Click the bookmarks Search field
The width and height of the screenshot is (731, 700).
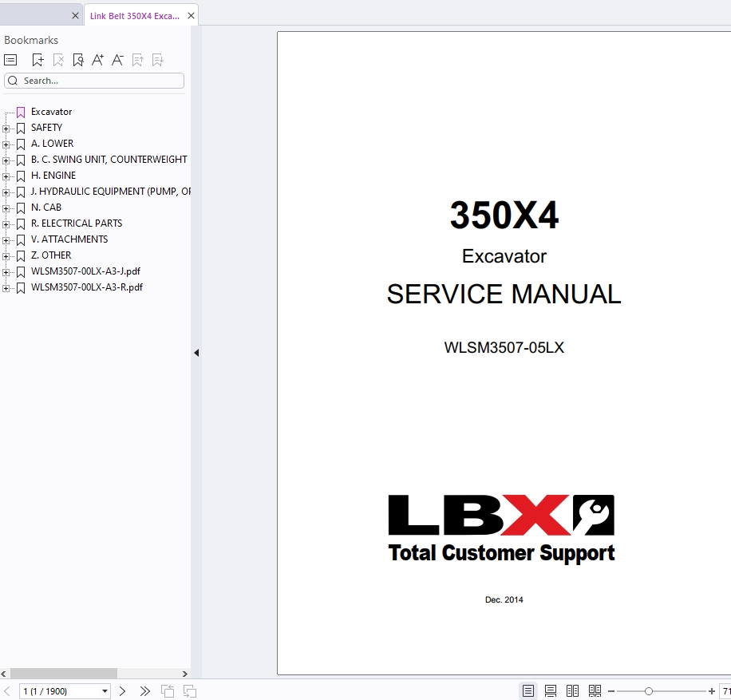coord(94,81)
